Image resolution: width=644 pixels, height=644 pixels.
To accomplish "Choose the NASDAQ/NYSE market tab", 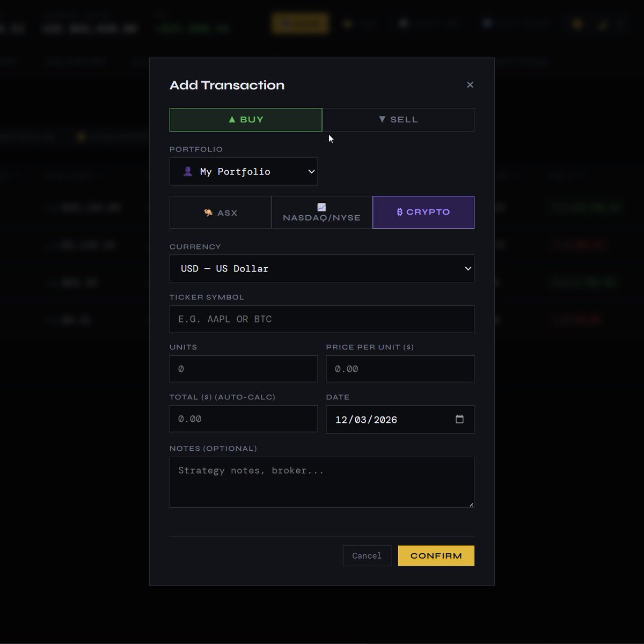I will click(322, 213).
